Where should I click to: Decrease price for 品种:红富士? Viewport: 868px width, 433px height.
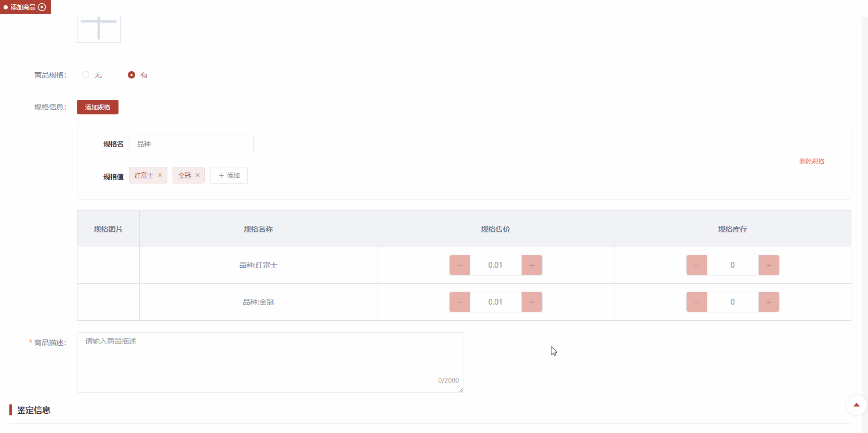pos(459,265)
